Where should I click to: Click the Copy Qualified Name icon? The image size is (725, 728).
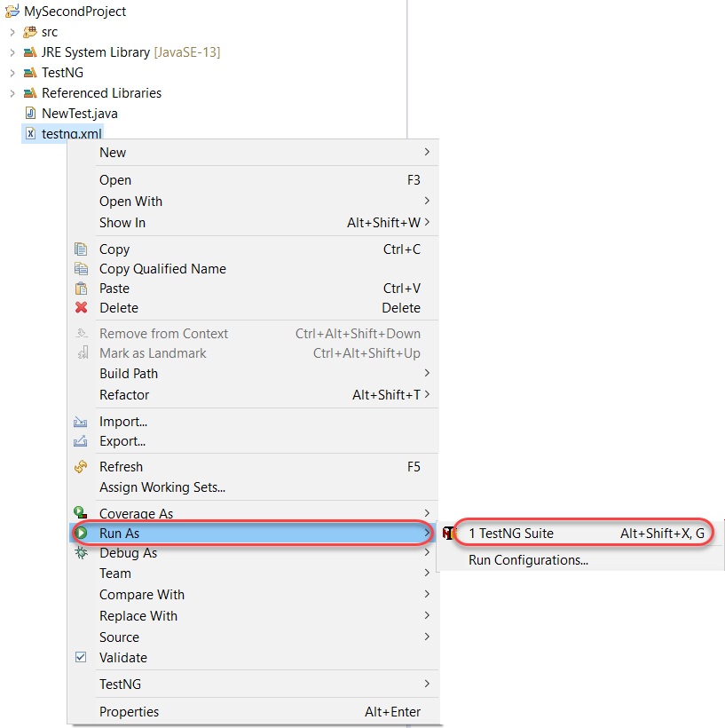pyautogui.click(x=81, y=269)
